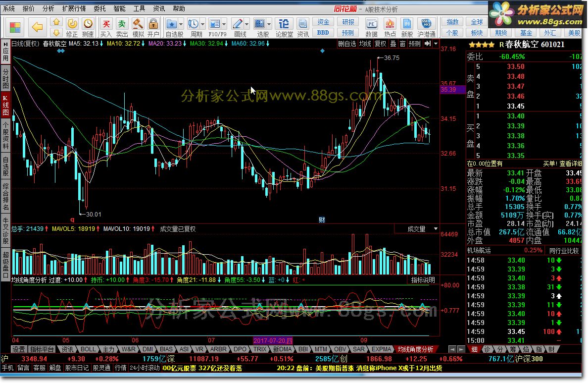Screen dimensions: 588x383
Task: Open the F10/F9 info icon
Action: coord(214,24)
